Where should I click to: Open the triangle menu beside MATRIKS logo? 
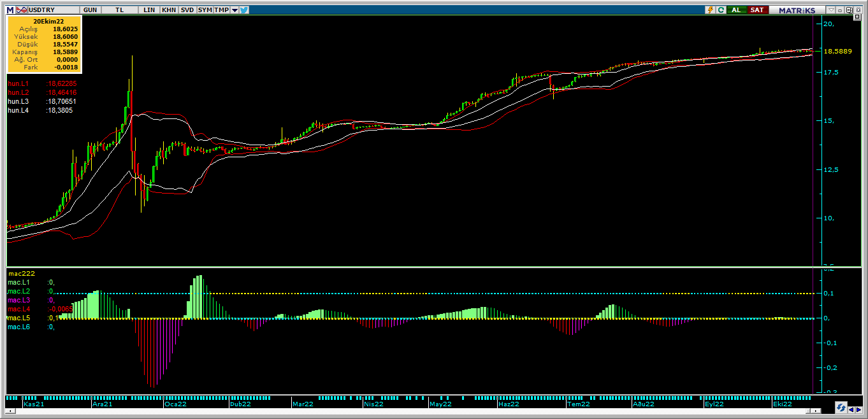(x=831, y=10)
